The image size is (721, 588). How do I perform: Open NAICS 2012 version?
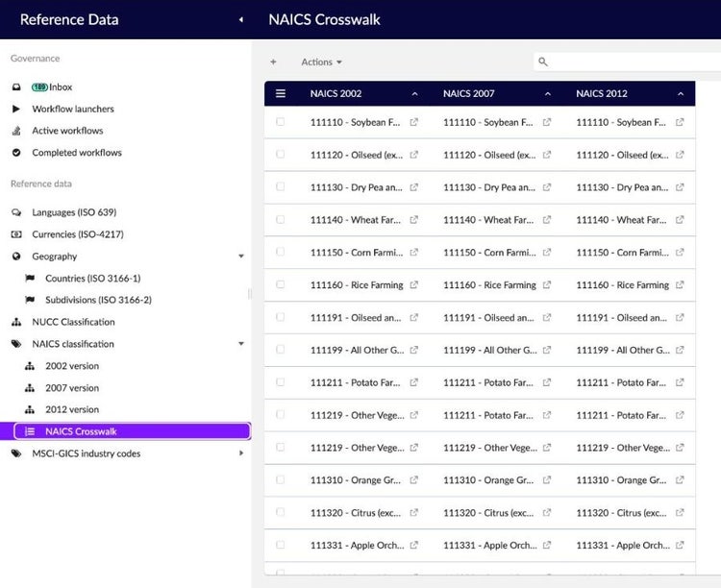72,409
